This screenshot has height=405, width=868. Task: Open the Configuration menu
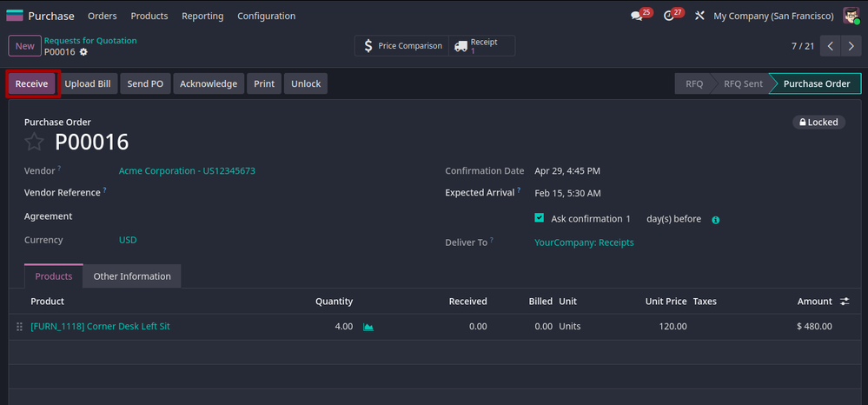point(266,16)
